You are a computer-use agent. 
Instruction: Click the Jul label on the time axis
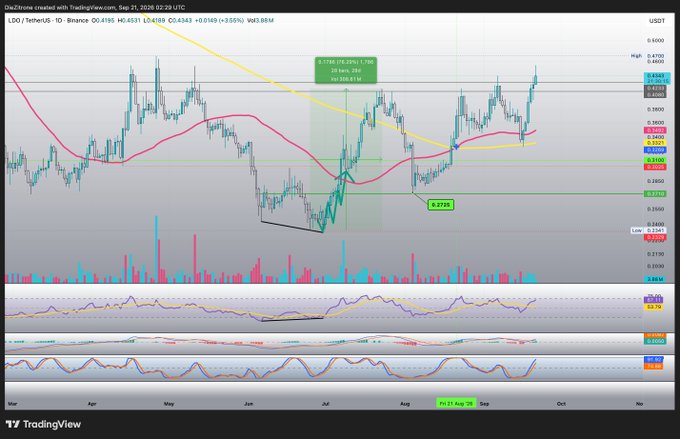coord(325,404)
